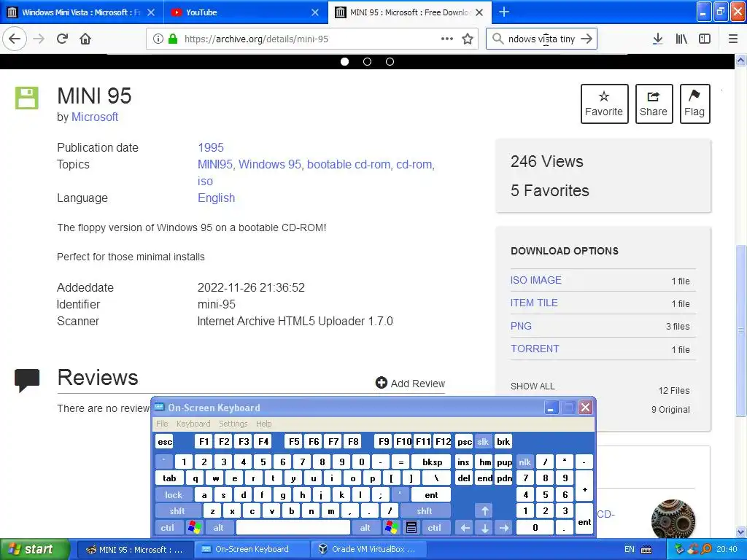
Task: Toggle left alt key on On-Screen Keyboard
Action: (219, 528)
